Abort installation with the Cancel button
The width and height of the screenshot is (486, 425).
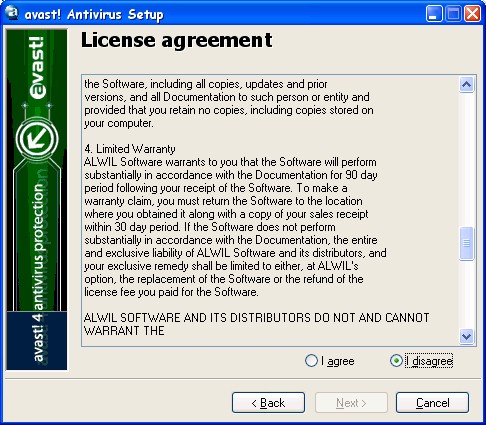click(x=432, y=403)
